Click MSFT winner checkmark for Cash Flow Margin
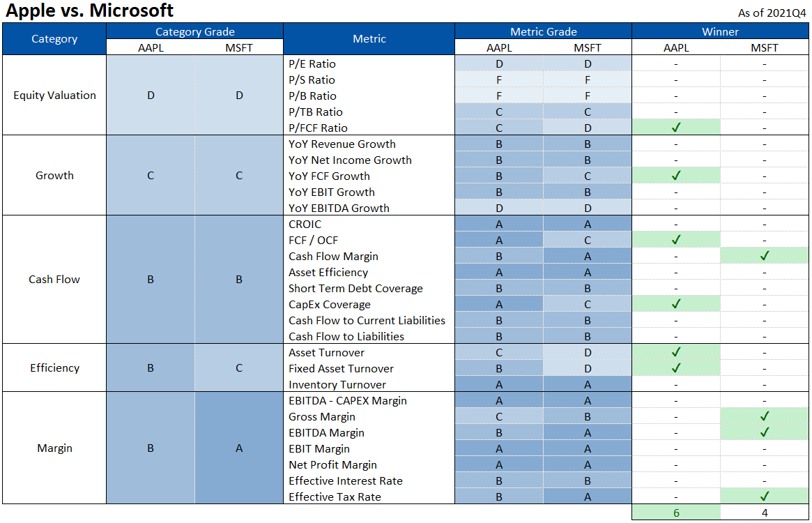Screen dimensions: 812x523 point(765,255)
